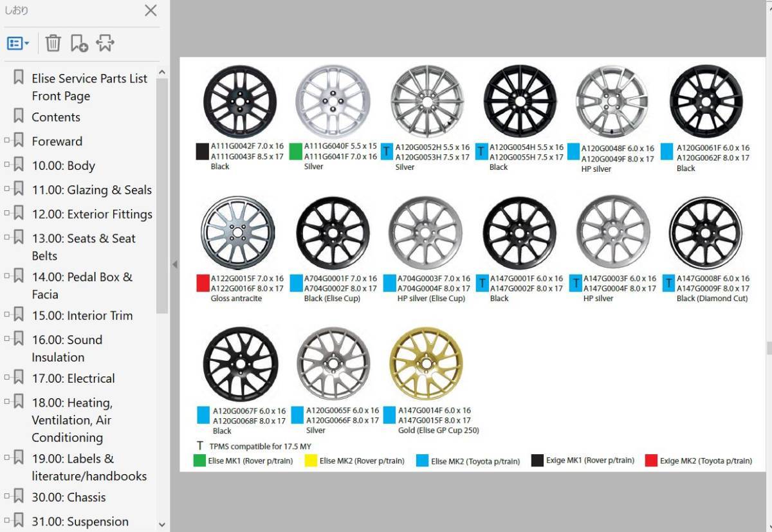
Task: Expand the 17.00: Electrical node
Action: (x=7, y=377)
